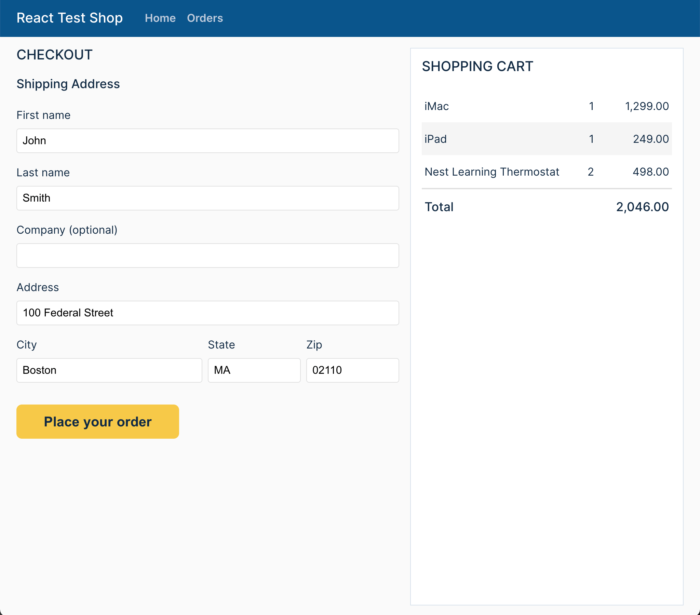Go to the Orders page
700x615 pixels.
(205, 18)
